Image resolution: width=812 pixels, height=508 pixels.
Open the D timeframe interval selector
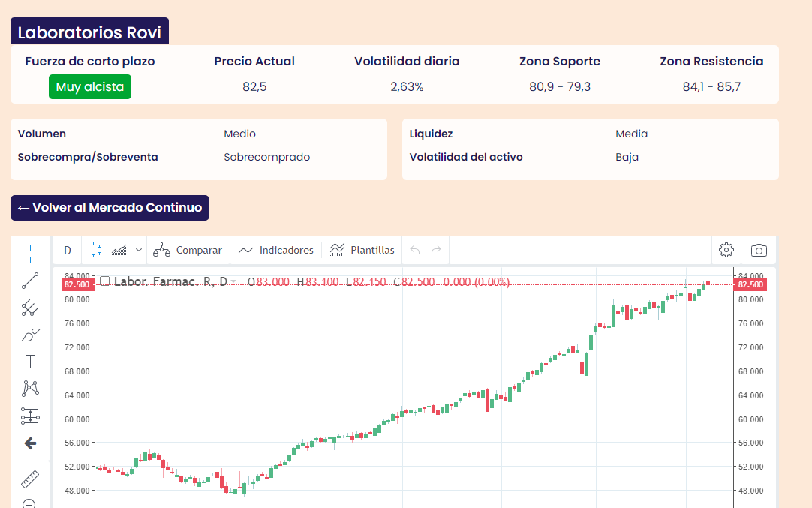68,251
